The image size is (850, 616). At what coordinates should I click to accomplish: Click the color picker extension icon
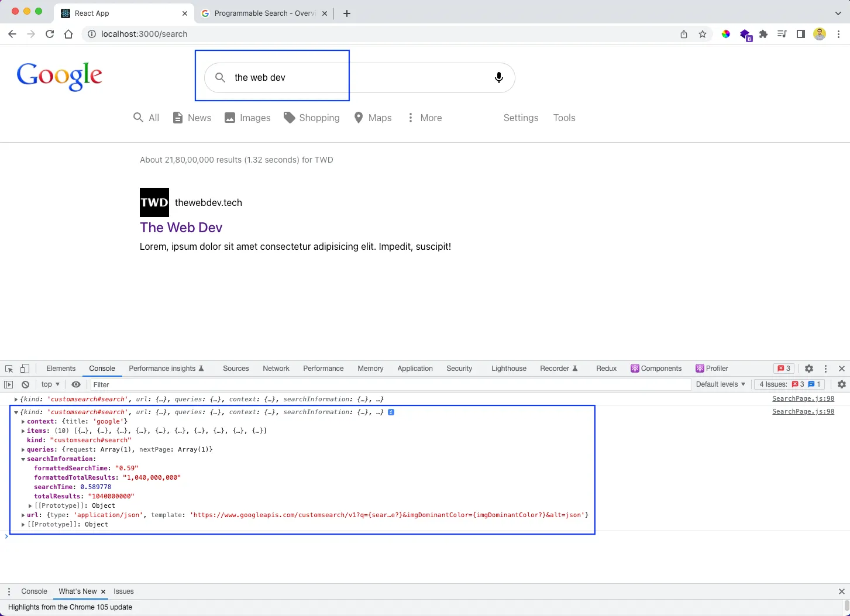[726, 34]
